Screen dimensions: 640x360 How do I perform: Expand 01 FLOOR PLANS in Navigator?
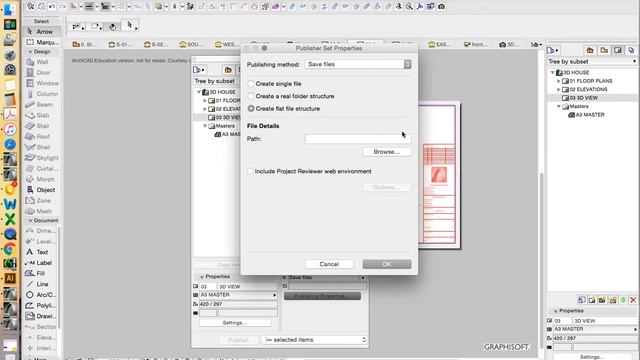click(559, 81)
